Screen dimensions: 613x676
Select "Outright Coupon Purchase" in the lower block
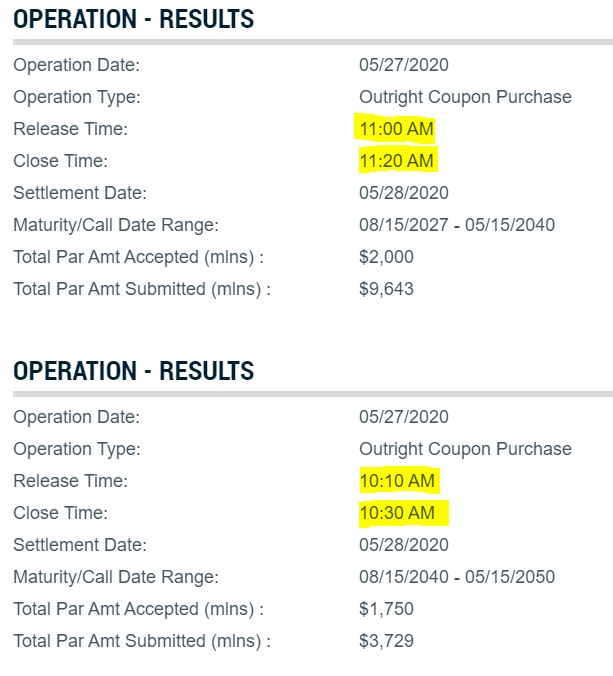465,449
